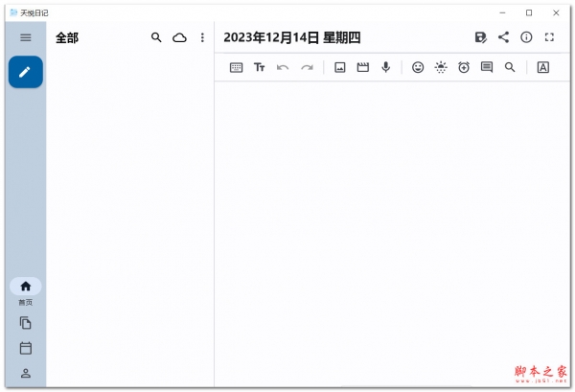Open the calendar view in sidebar
575x392 pixels.
(25, 348)
